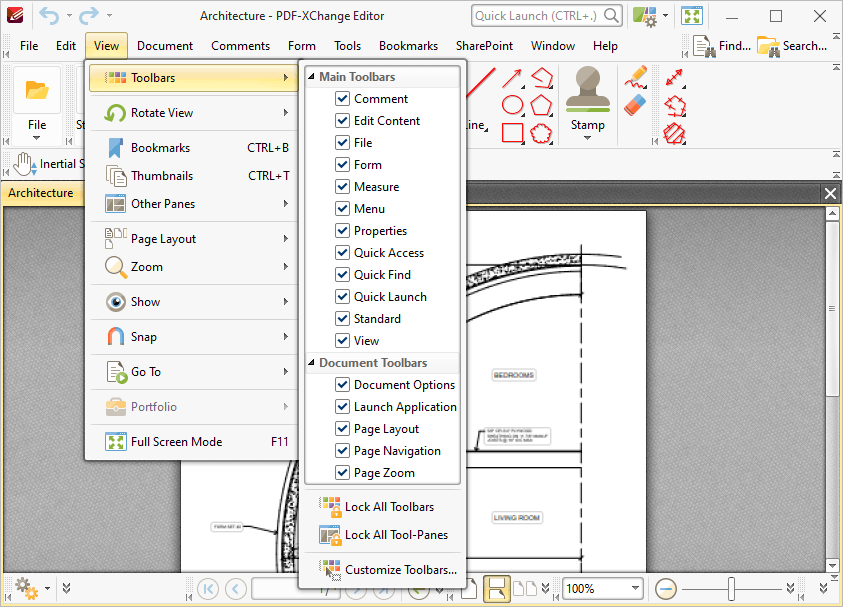
Task: Collapse the Document Toolbars section
Action: pyautogui.click(x=314, y=362)
